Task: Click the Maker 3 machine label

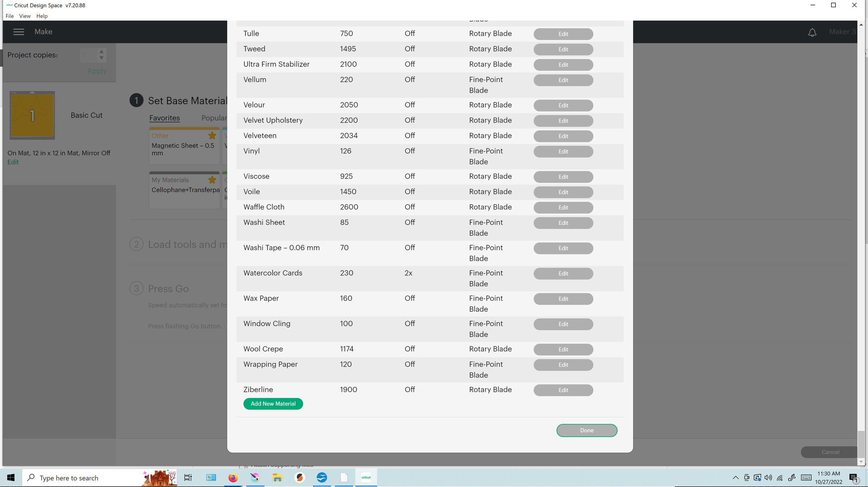Action: (x=842, y=32)
